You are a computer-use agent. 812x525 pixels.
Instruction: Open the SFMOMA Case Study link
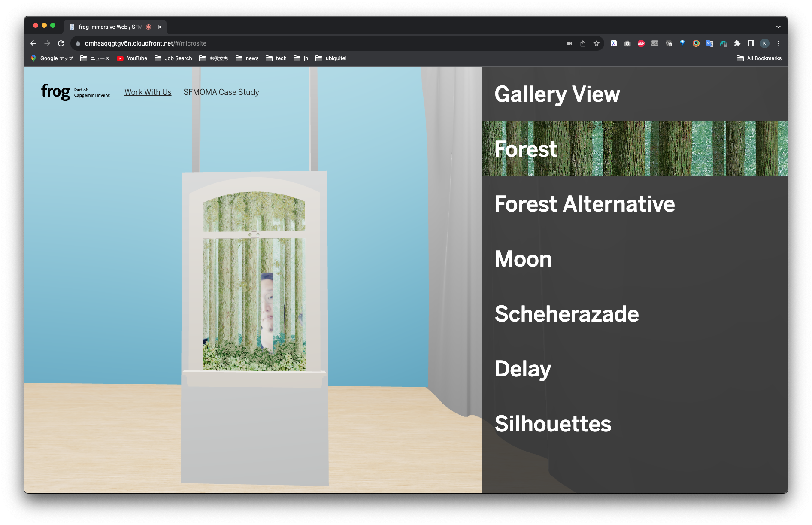(221, 92)
